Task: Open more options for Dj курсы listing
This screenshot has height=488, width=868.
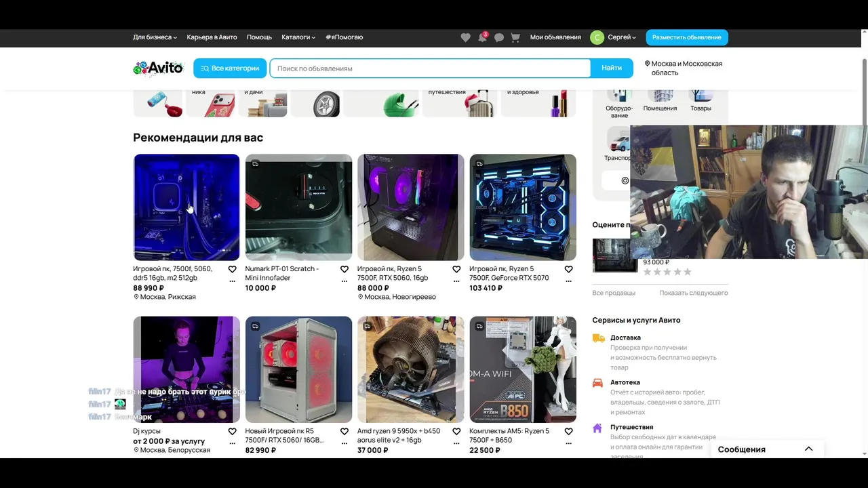Action: click(232, 443)
